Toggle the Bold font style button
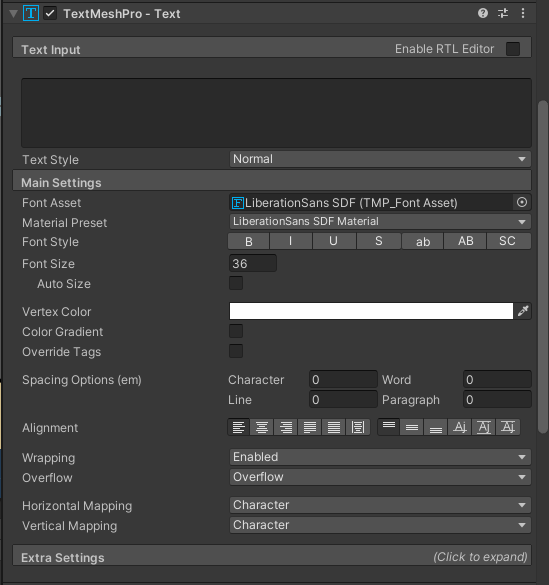Viewport: 549px width, 585px height. click(248, 241)
